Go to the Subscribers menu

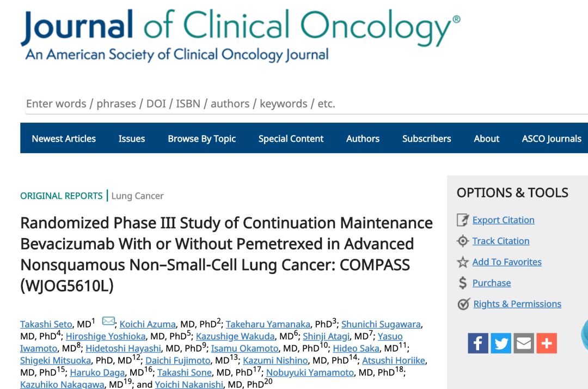[x=426, y=138]
